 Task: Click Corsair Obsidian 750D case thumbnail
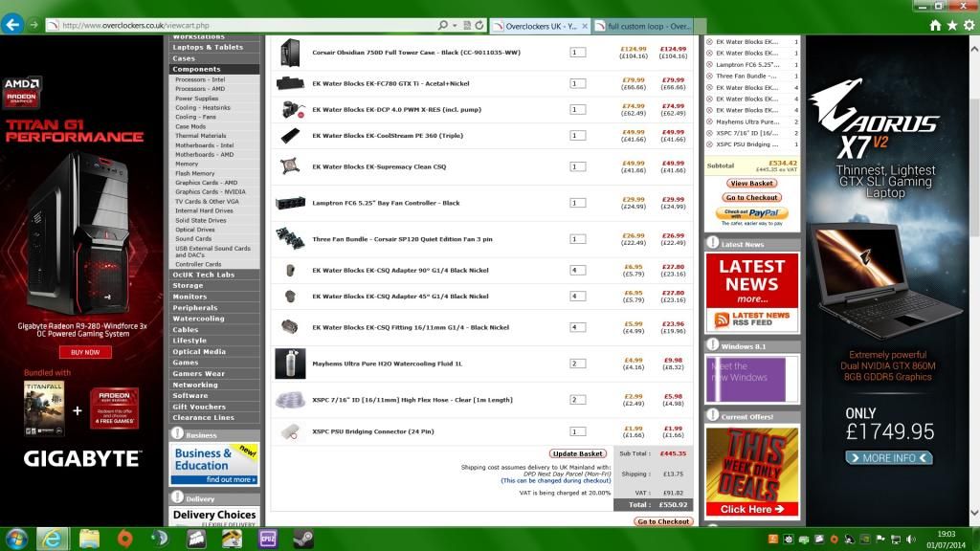point(290,53)
